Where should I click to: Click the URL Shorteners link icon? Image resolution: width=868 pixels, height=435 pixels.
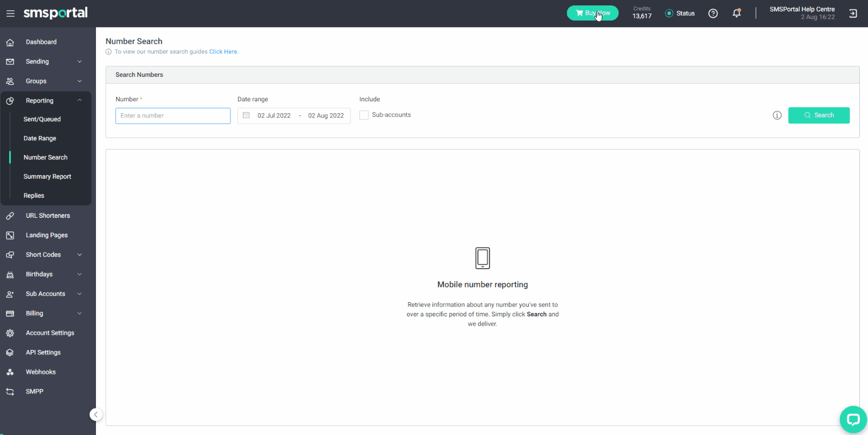(x=10, y=216)
